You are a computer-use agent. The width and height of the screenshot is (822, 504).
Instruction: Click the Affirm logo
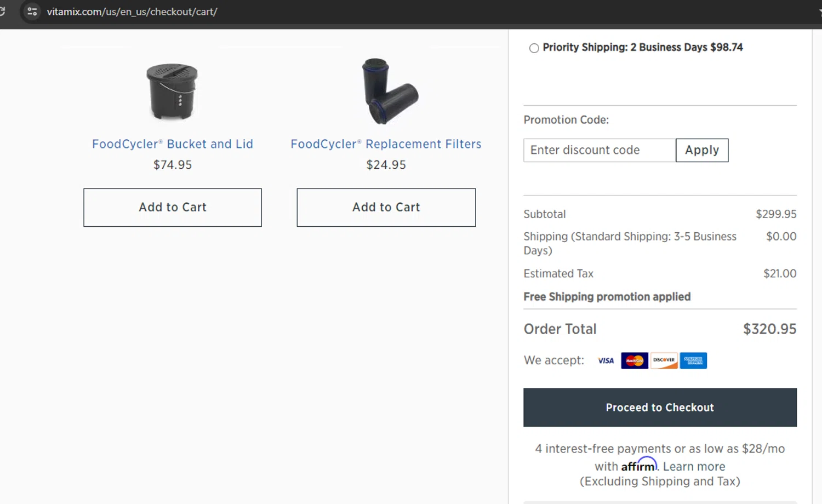click(x=639, y=465)
